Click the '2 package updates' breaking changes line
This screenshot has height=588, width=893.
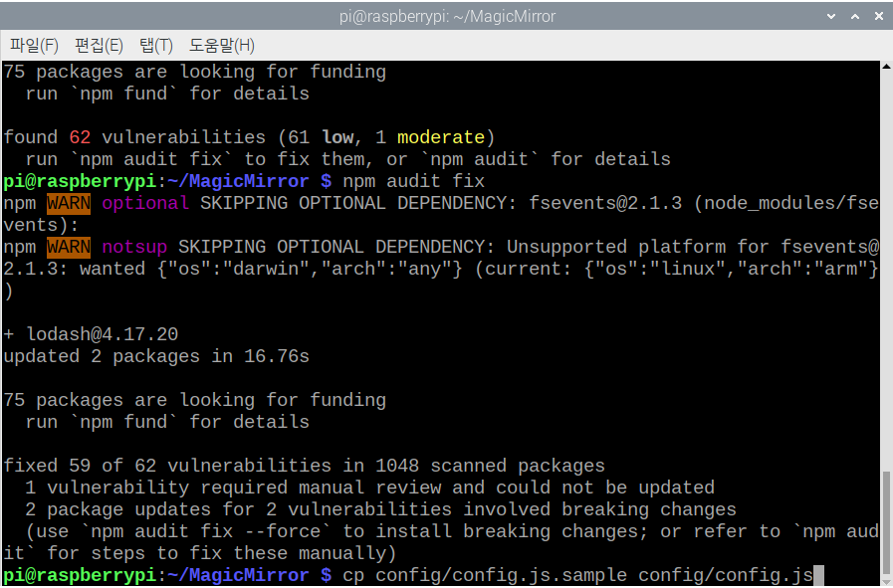380,509
